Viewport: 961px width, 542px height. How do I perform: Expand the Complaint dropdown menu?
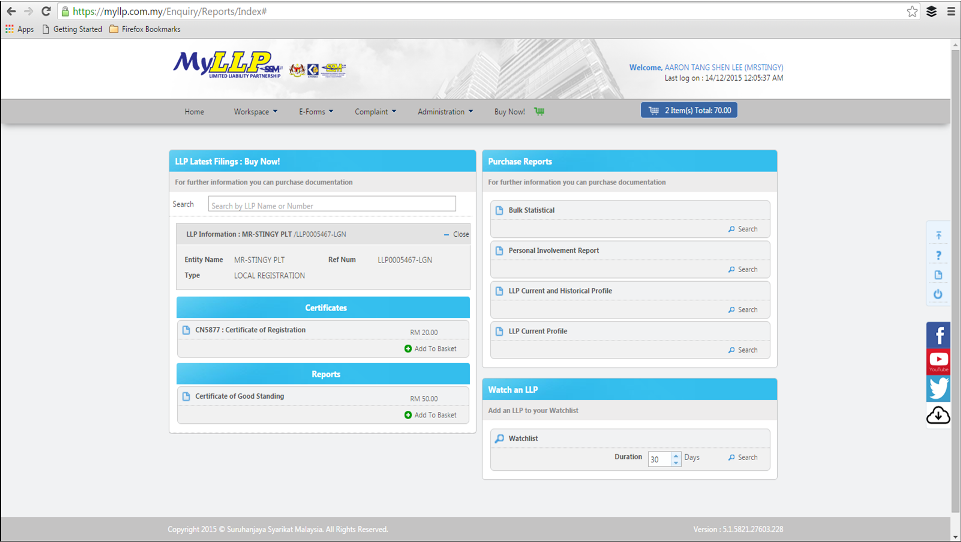(375, 112)
